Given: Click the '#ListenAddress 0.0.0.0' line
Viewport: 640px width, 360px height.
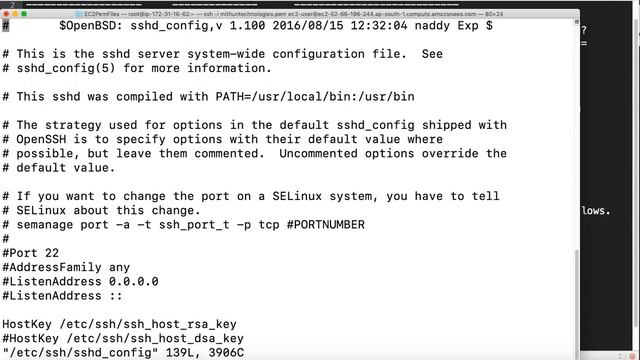Looking at the screenshot, I should tap(80, 282).
